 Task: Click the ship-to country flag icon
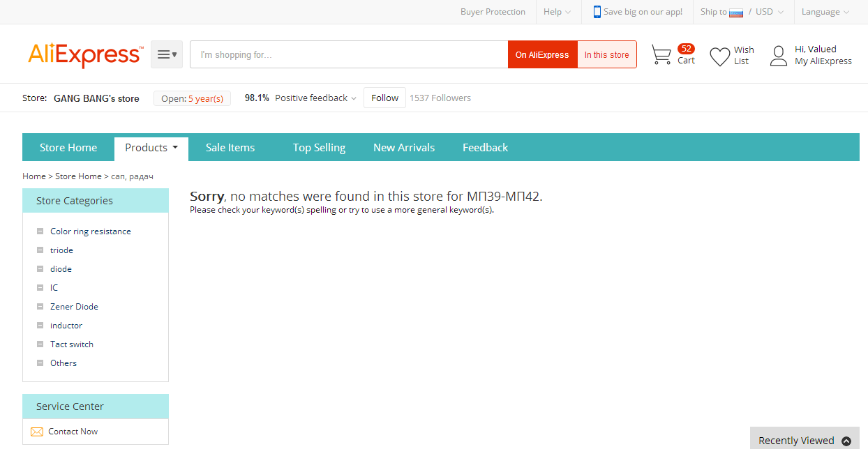(x=736, y=12)
